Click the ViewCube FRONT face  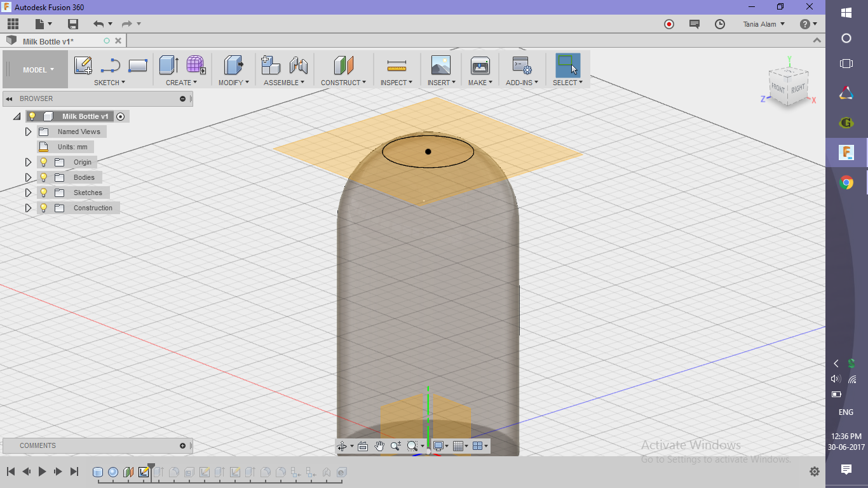pos(779,89)
